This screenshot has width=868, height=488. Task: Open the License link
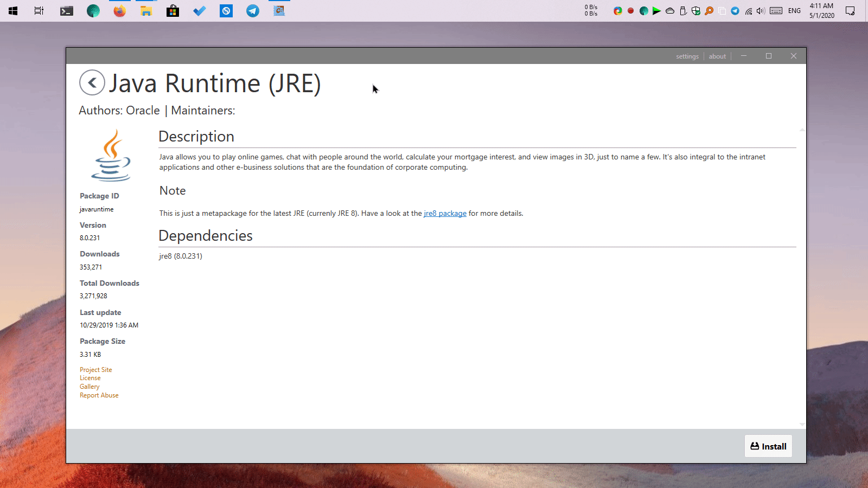coord(90,378)
